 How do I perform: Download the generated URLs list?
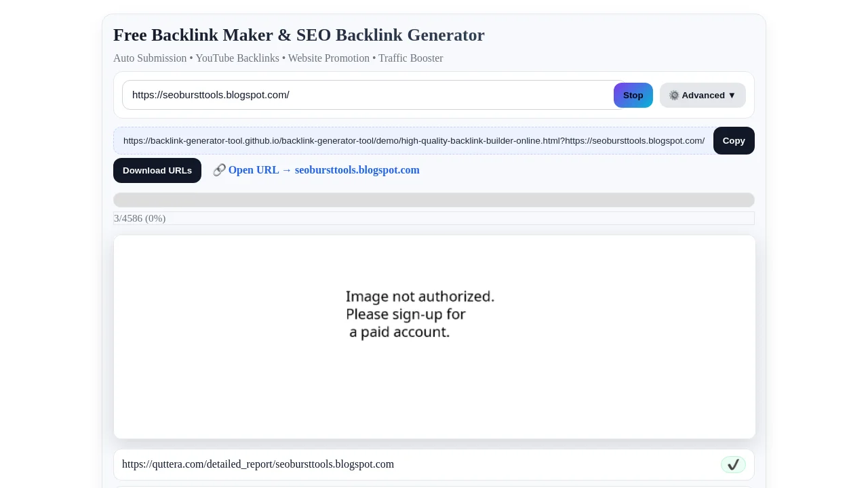click(157, 170)
